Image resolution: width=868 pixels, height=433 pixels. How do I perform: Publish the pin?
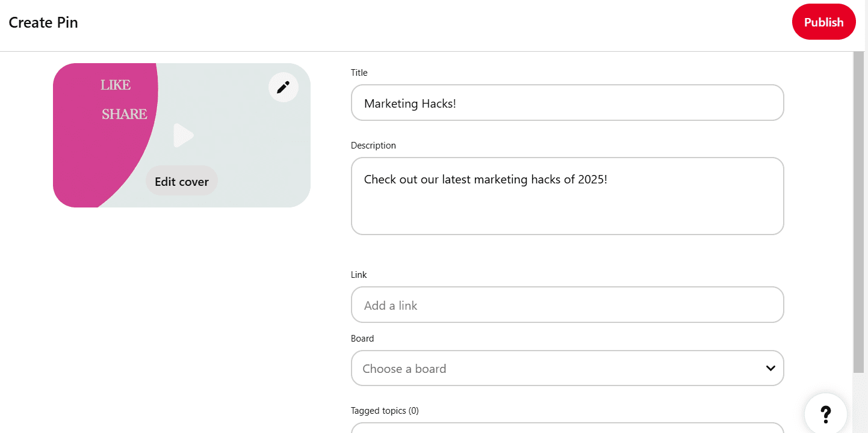click(x=823, y=22)
